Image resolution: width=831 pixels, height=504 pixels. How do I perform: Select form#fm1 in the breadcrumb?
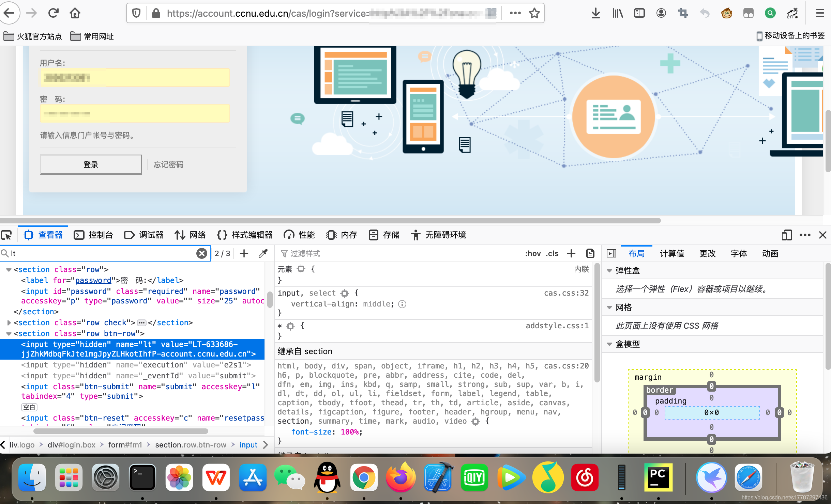(x=125, y=445)
